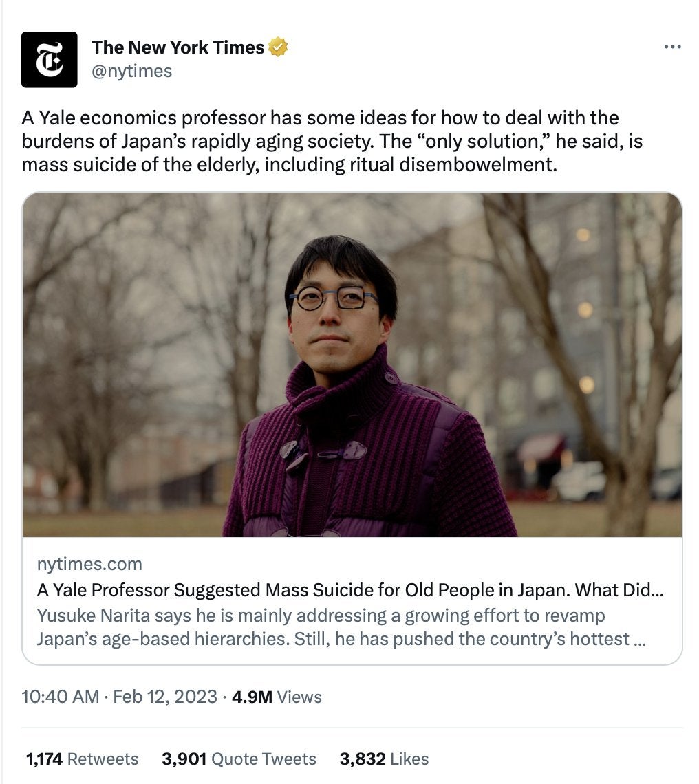Click the 10:40 AM timestamp
This screenshot has height=784, width=699.
[61, 697]
